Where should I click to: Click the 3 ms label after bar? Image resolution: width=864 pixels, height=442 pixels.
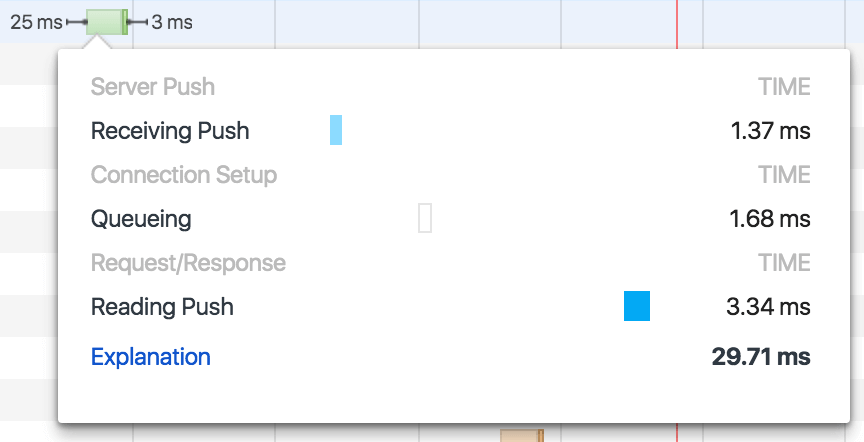point(173,22)
